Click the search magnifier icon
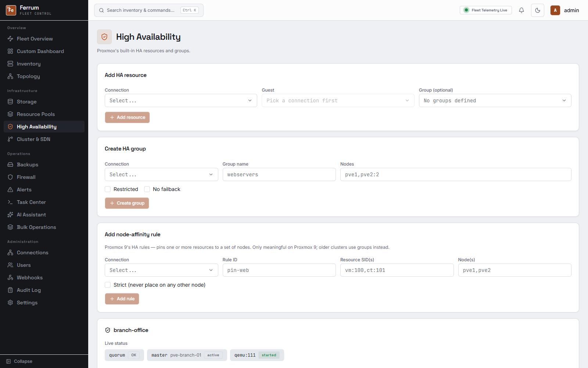This screenshot has width=588, height=368. point(101,10)
